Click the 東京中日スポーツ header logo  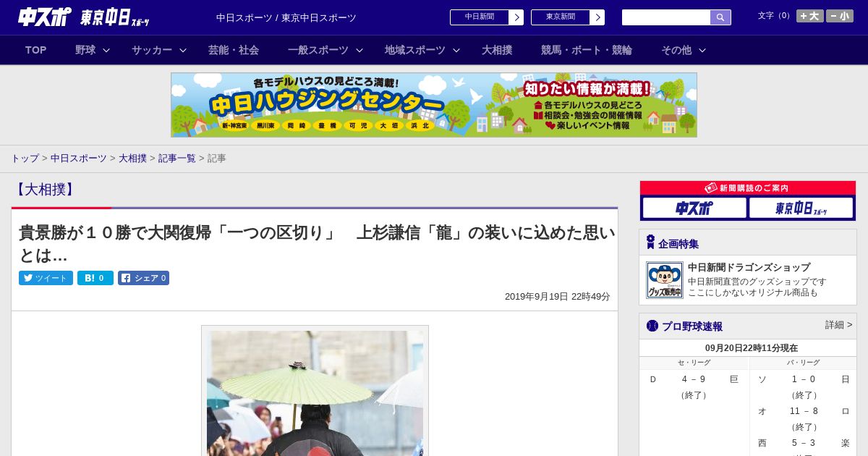114,17
